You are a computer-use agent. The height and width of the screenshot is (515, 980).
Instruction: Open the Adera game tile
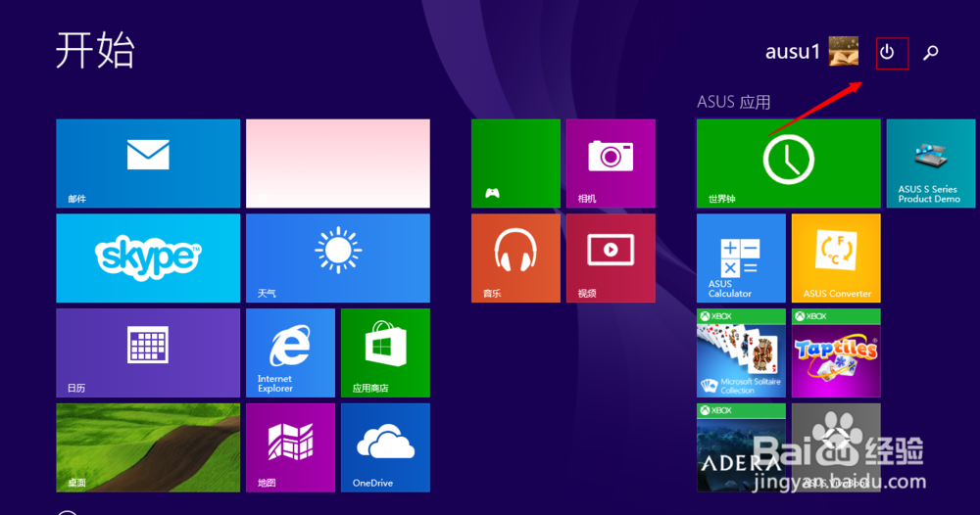point(741,447)
